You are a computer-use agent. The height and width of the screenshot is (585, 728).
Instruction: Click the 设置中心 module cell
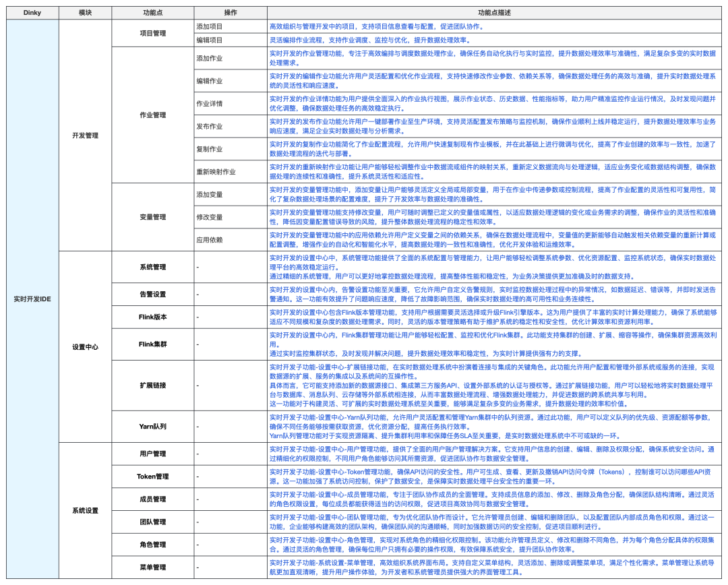tap(85, 347)
